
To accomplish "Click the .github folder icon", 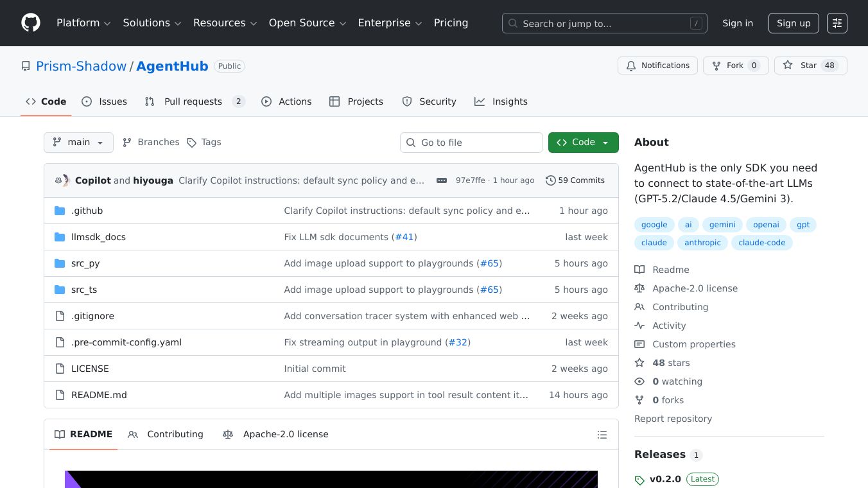I will click(x=60, y=211).
